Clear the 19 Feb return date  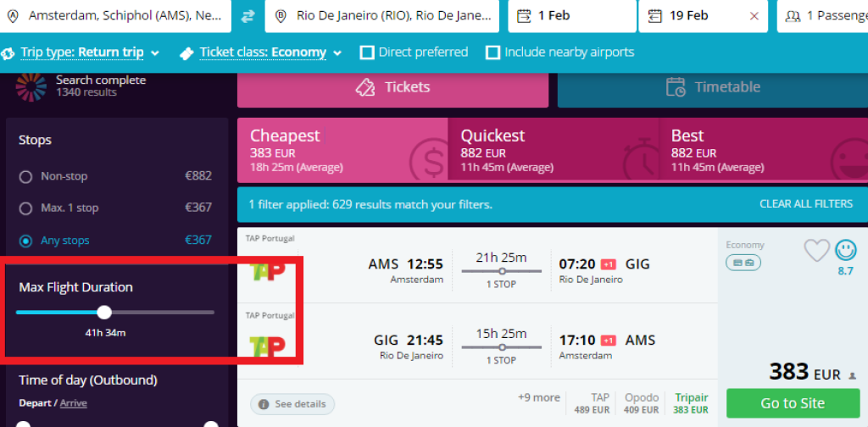(754, 16)
